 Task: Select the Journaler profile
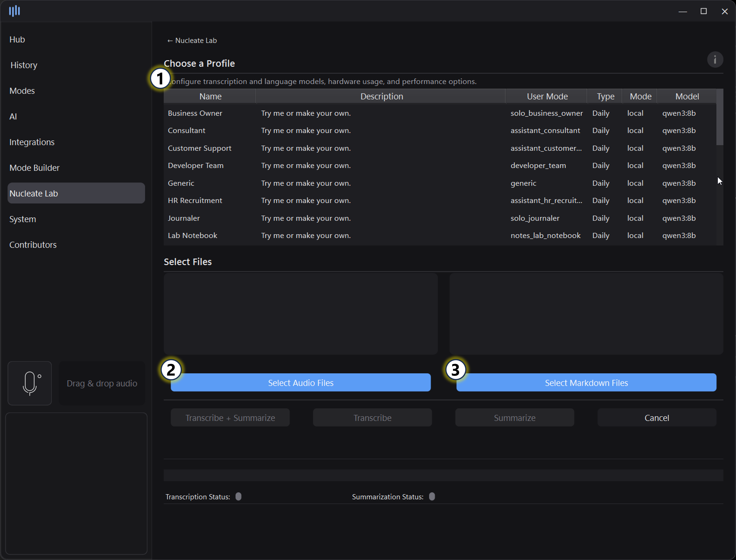[x=440, y=218]
